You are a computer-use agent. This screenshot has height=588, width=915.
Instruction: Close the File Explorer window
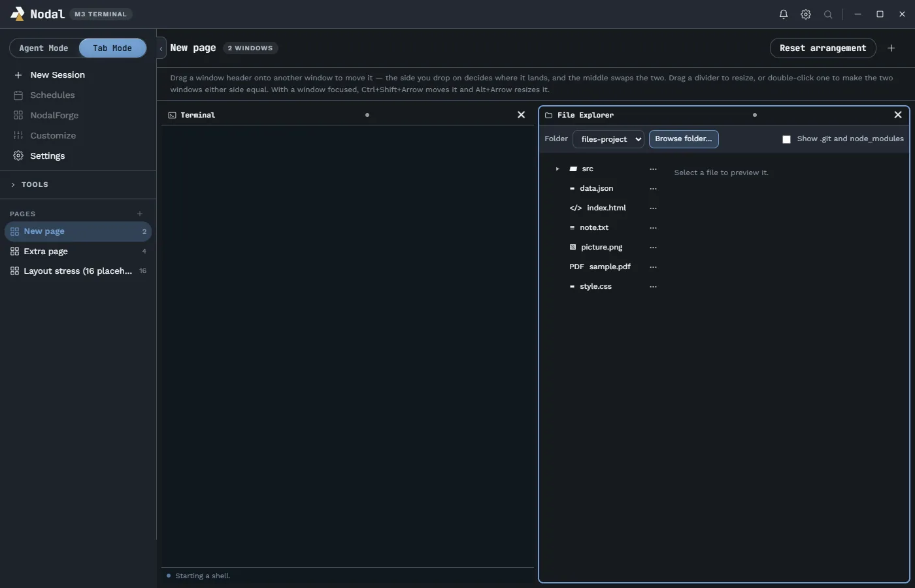(x=898, y=115)
